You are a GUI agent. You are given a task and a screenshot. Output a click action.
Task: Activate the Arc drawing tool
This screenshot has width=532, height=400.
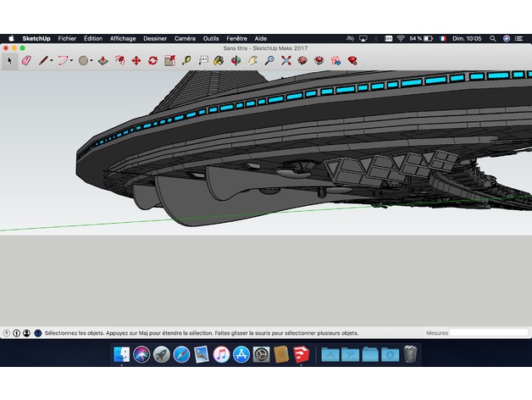click(63, 61)
